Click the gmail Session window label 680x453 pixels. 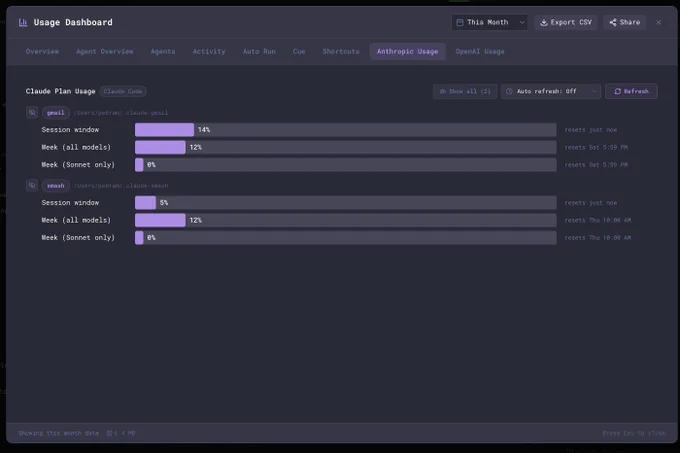70,130
